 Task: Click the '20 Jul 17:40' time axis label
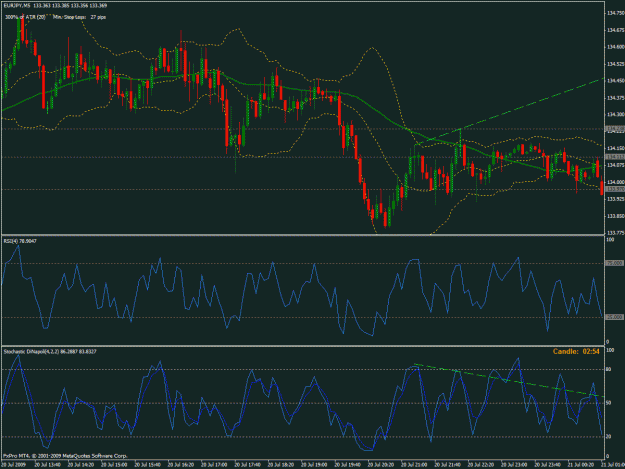pyautogui.click(x=248, y=465)
